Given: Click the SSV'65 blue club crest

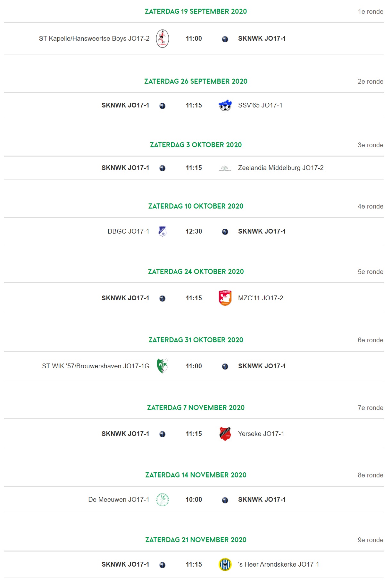Looking at the screenshot, I should (x=225, y=105).
